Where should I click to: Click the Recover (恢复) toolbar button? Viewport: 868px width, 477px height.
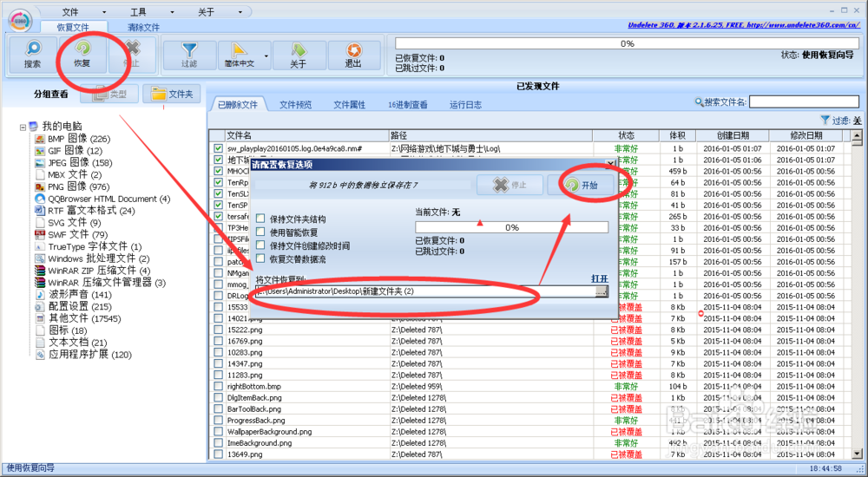pyautogui.click(x=82, y=55)
